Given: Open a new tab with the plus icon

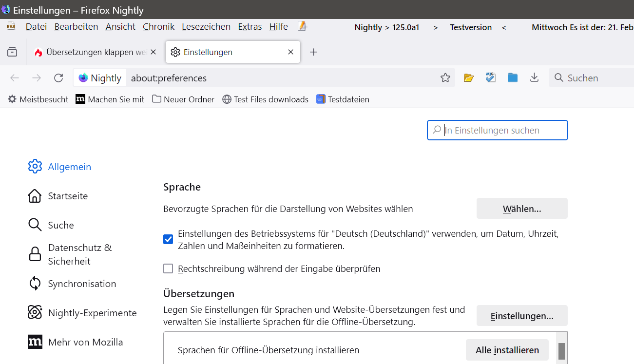Looking at the screenshot, I should tap(314, 52).
